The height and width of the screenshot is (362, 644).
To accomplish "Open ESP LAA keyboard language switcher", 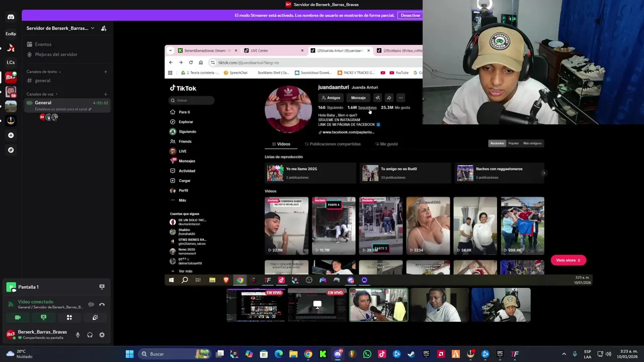I will [x=588, y=354].
